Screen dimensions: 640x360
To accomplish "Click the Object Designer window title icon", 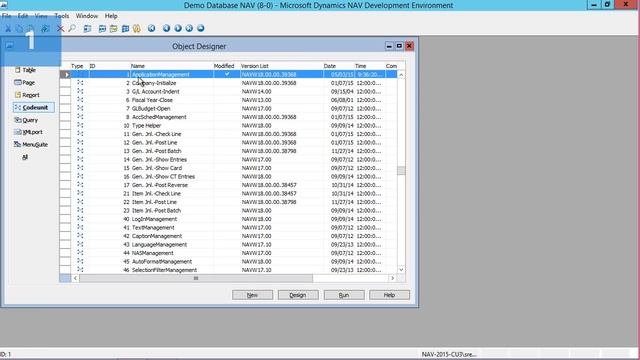I will click(9, 46).
